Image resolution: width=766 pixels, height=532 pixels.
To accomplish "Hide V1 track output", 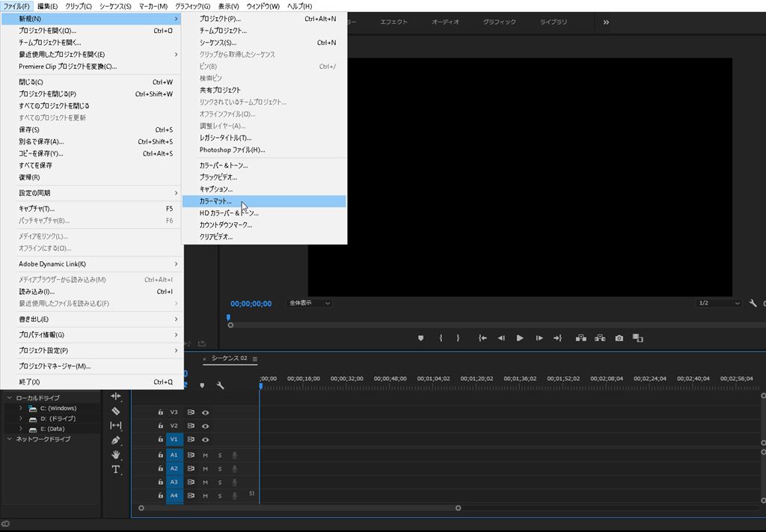I will [205, 440].
